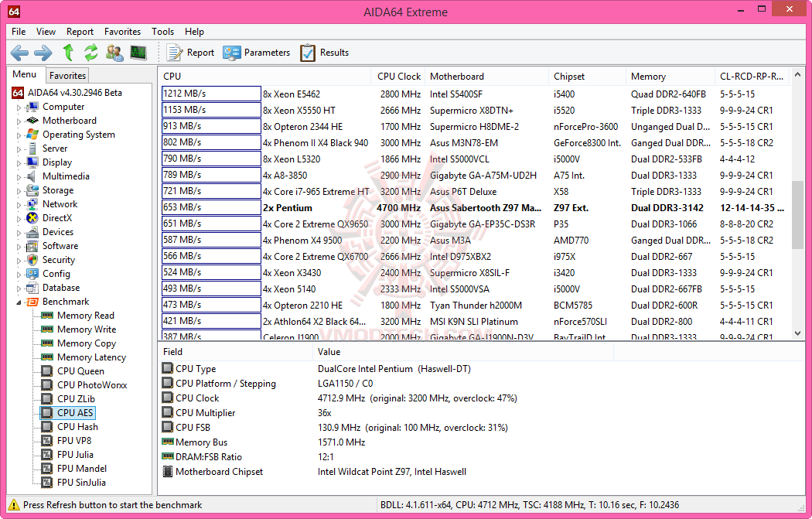Select the 8x Xeon E5462 result row
The width and height of the screenshot is (812, 519).
click(x=476, y=94)
